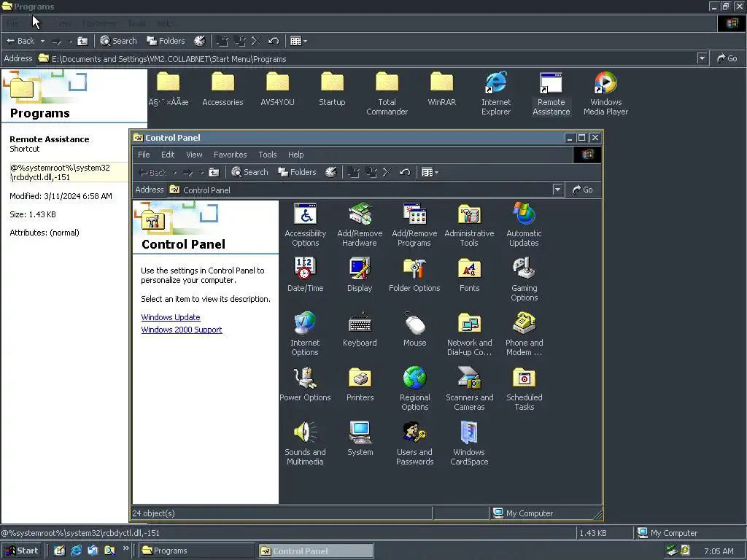Follow the Windows 2000 Support link
The width and height of the screenshot is (747, 560).
point(182,330)
